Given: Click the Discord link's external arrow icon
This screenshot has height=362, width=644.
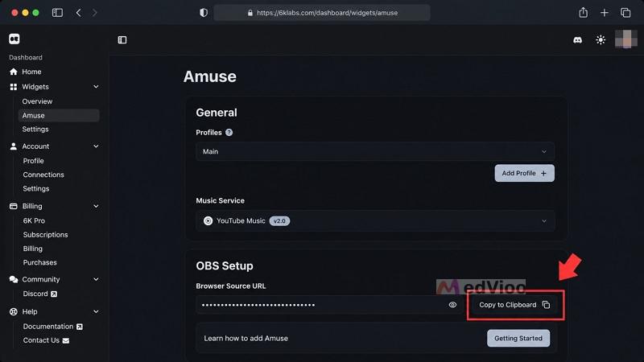Looking at the screenshot, I should click(54, 294).
